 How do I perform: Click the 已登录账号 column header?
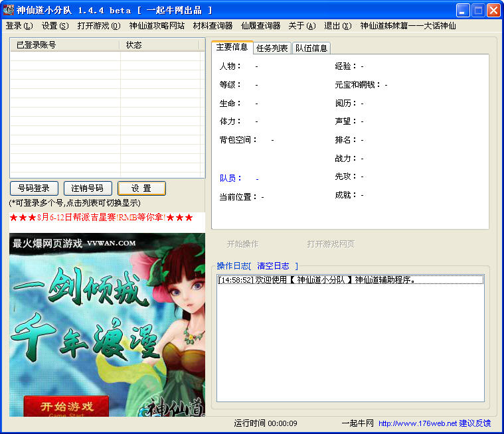click(x=64, y=45)
